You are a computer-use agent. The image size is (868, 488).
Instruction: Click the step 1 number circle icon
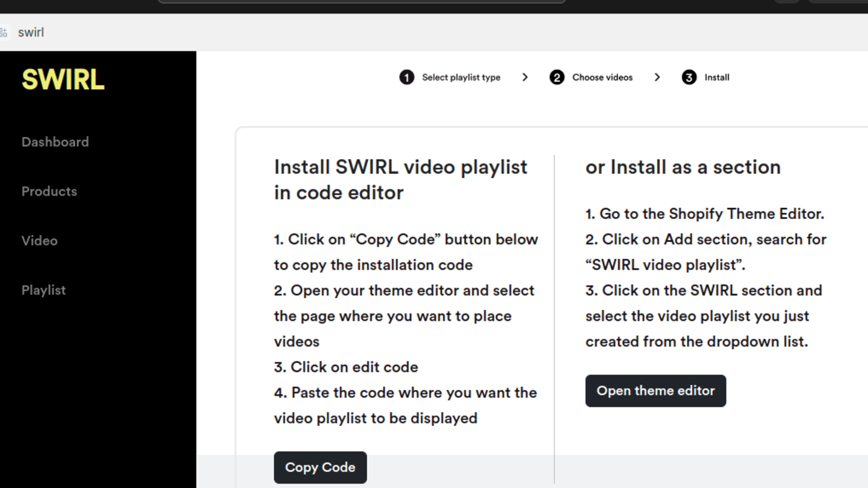[407, 78]
